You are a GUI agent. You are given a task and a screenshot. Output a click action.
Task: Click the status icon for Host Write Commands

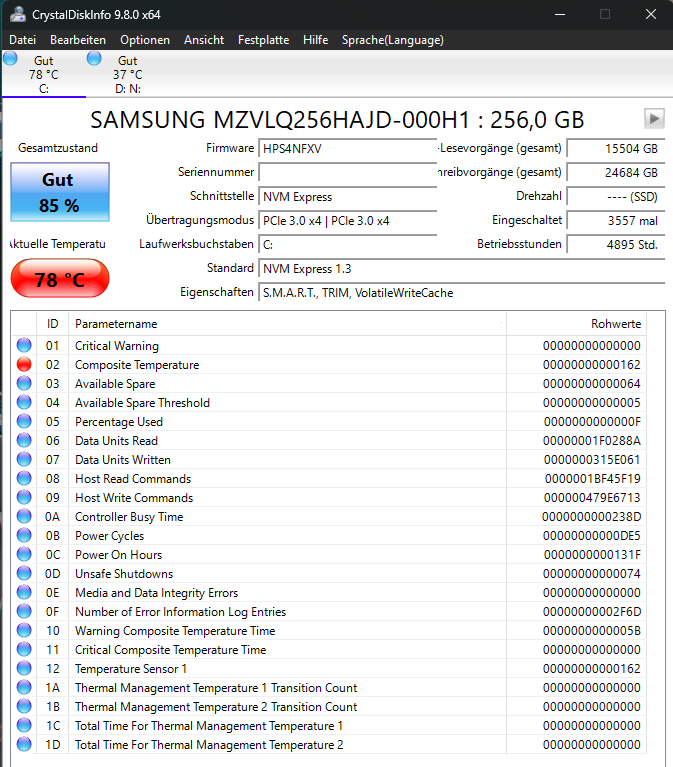click(x=24, y=497)
